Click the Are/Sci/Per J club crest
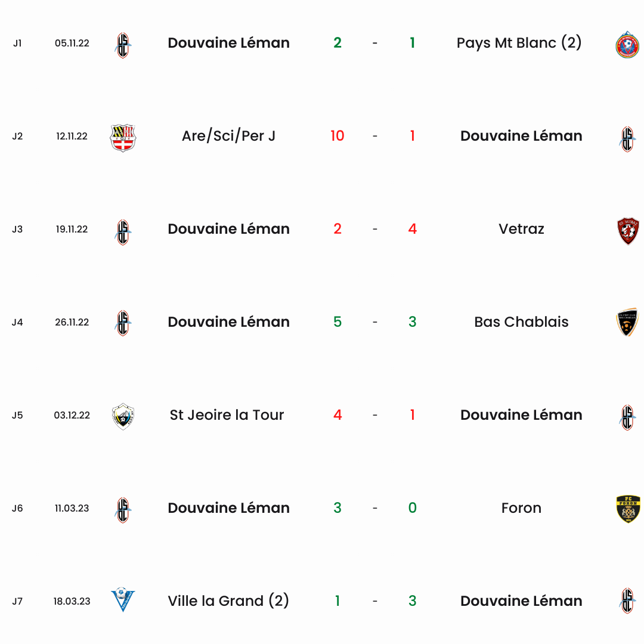 [123, 138]
